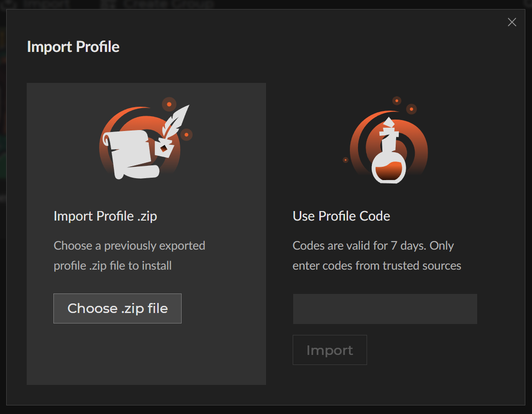Focus the profile code input field
This screenshot has height=414, width=532.
pos(385,309)
